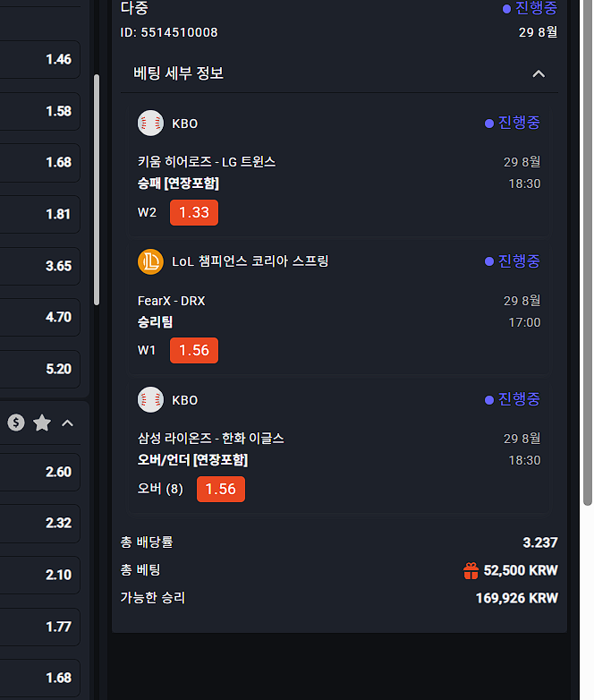Viewport: 594px width, 700px height.
Task: Click the 오버 (8) 1.56 odds badge
Action: coord(220,489)
